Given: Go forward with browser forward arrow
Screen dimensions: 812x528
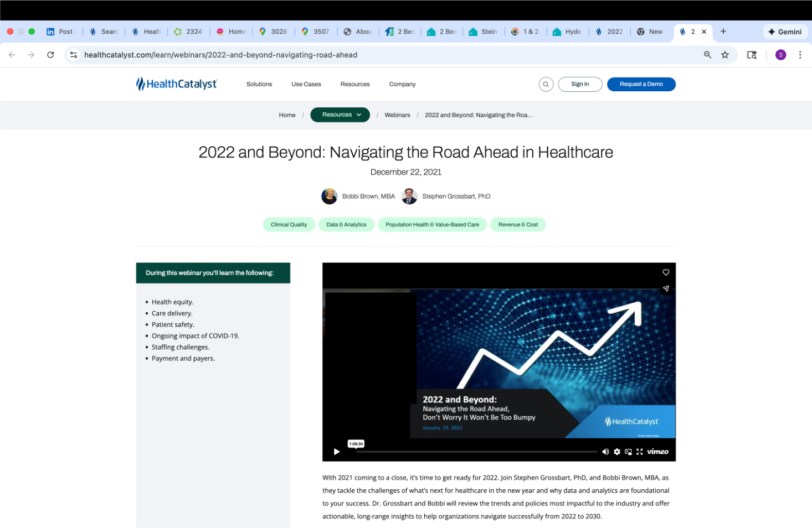Looking at the screenshot, I should coord(31,55).
